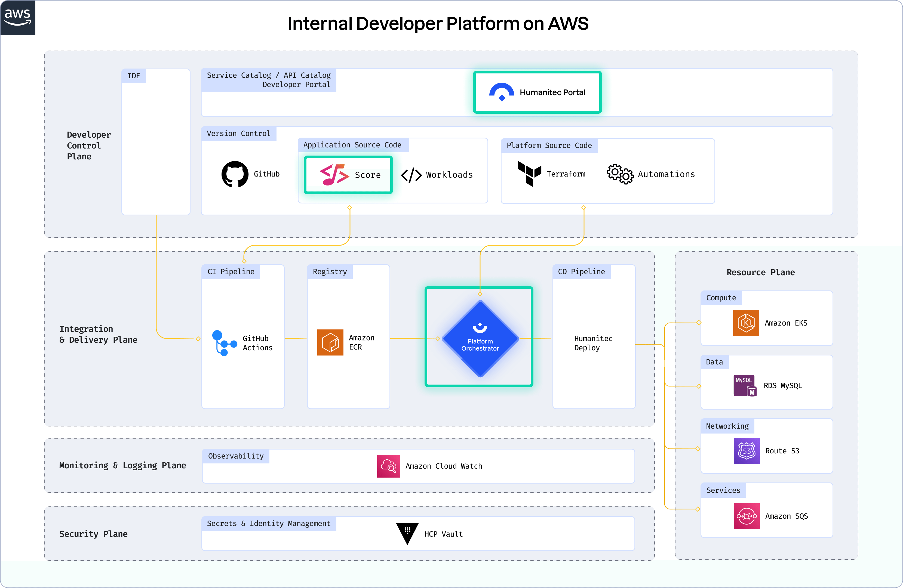Click the GitHub text under Version Control
Viewport: 903px width, 588px height.
(267, 174)
